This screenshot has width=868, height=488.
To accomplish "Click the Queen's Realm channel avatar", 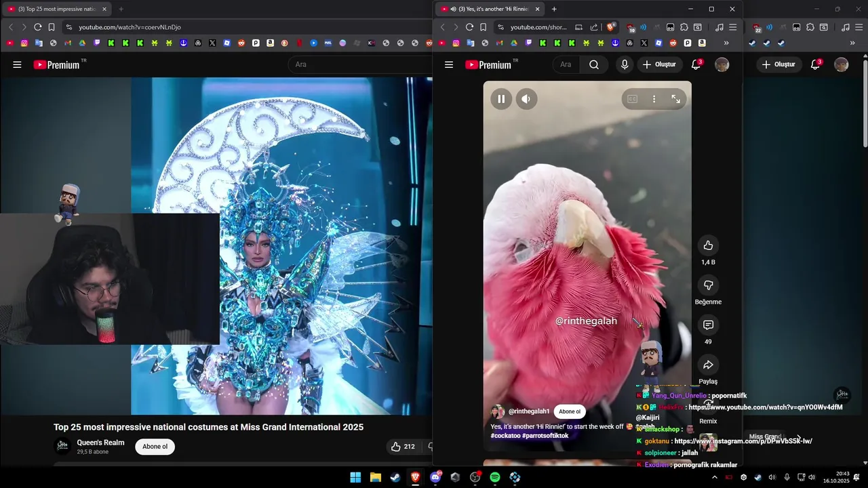I will 62,446.
